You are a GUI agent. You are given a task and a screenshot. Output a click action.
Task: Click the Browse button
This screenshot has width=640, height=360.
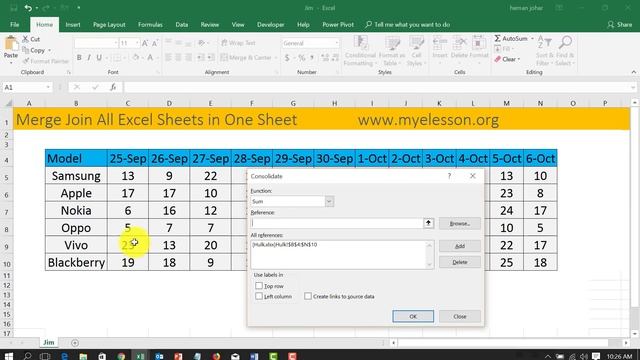460,223
